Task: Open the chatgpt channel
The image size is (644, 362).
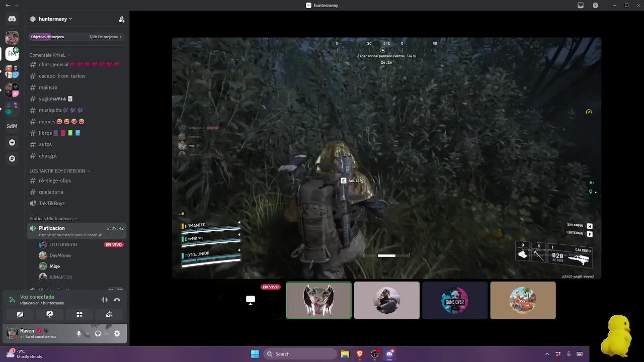Action: click(x=76, y=156)
